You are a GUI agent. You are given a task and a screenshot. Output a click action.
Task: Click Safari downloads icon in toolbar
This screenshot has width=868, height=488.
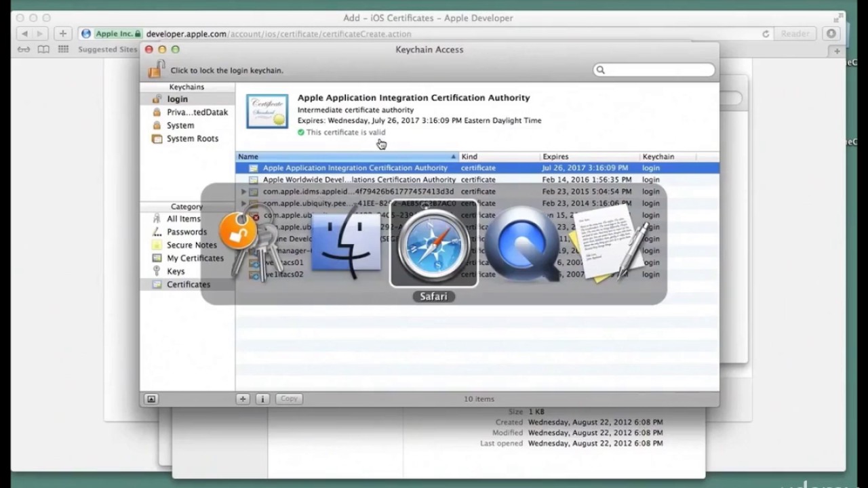click(x=831, y=34)
